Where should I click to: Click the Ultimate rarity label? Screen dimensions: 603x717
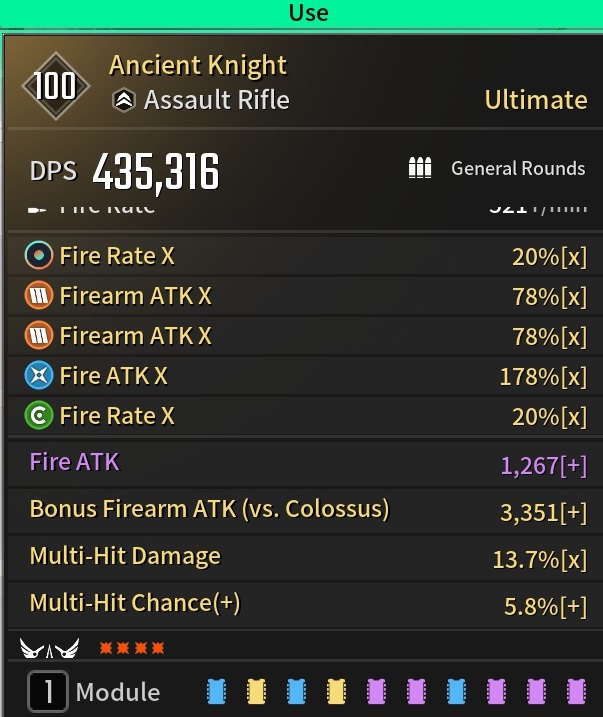(536, 100)
